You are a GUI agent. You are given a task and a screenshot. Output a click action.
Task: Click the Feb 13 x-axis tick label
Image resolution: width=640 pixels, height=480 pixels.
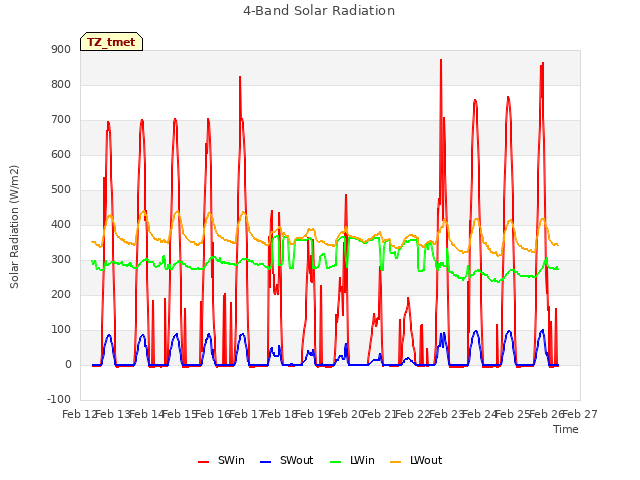point(113,414)
